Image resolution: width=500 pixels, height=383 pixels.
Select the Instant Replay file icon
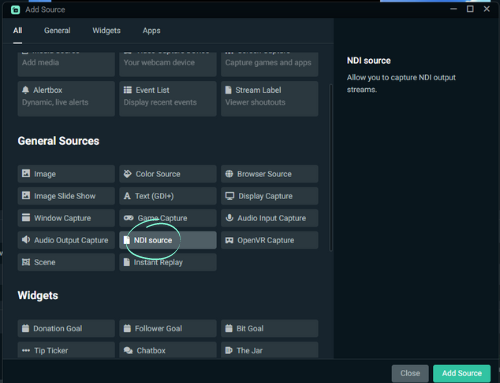tap(127, 262)
